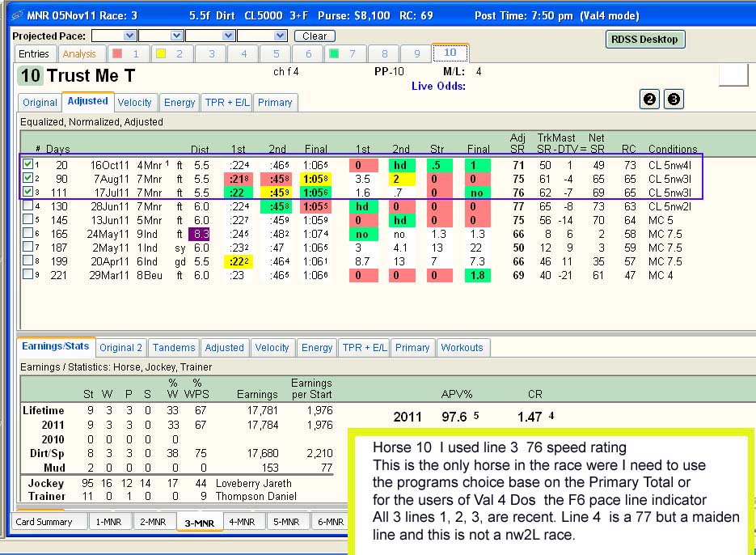The image size is (756, 555).
Task: Select horse tab 3
Action: coord(212,53)
